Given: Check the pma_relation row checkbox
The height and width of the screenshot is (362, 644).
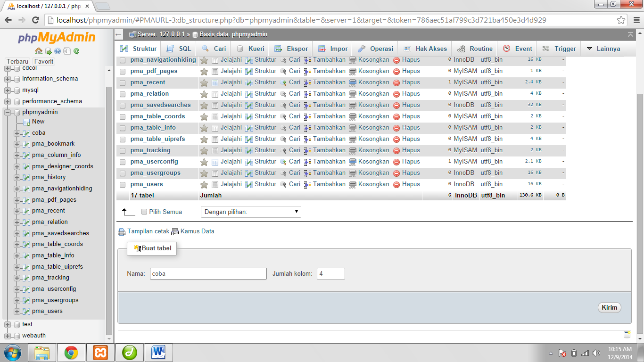Looking at the screenshot, I should tap(123, 94).
